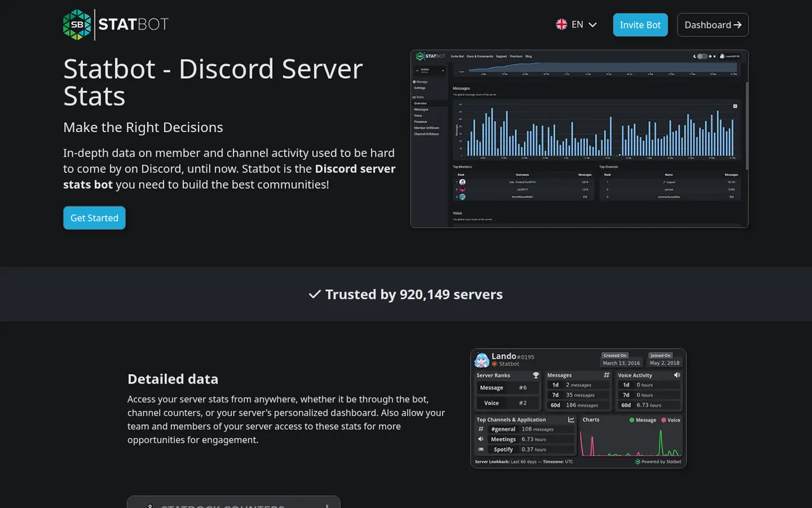Screen dimensions: 812x508
Task: Open Premium in the dashboard preview navigation
Action: 516,56
